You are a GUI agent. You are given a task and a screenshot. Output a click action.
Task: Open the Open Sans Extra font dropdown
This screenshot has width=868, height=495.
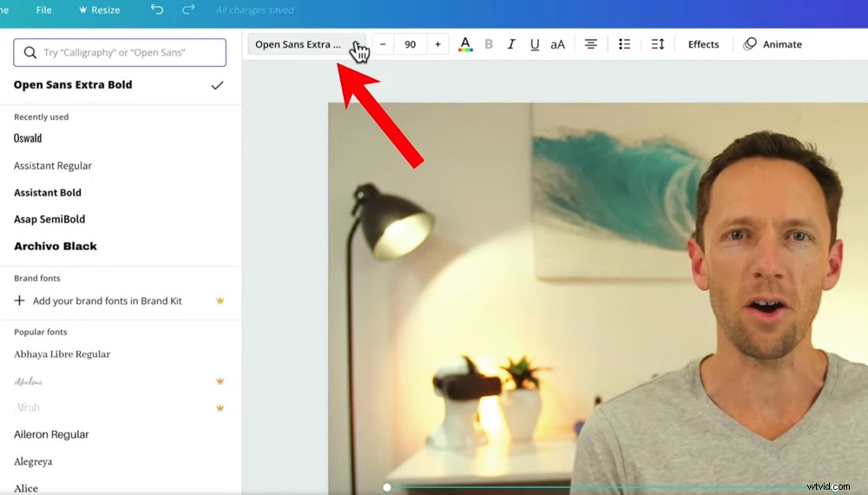point(306,44)
